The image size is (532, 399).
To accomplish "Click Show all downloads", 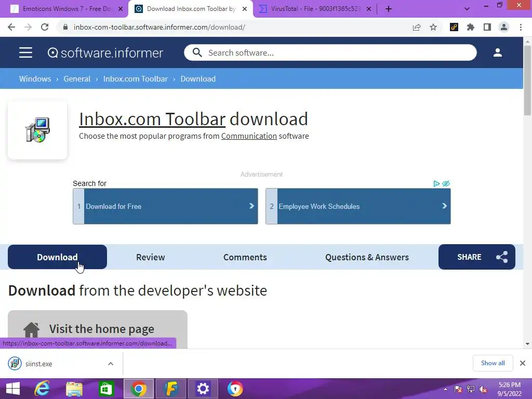I will tap(493, 363).
